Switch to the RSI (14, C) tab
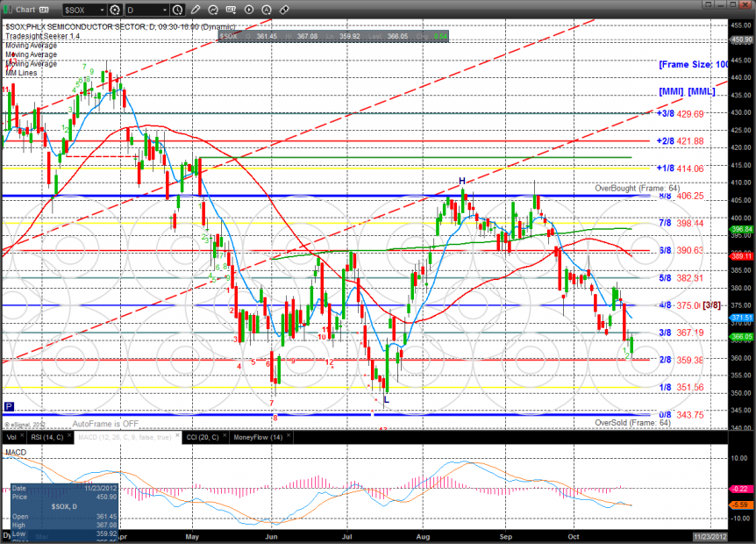The image size is (756, 544). tap(46, 438)
